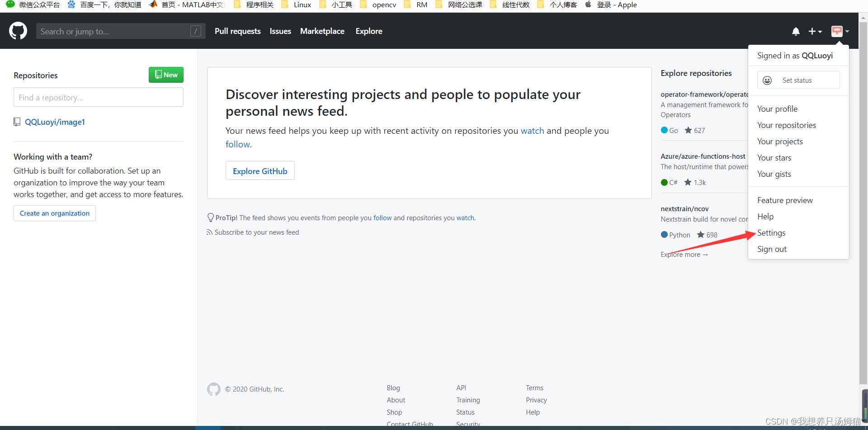Click the slash shortcut icon in search box

point(196,31)
